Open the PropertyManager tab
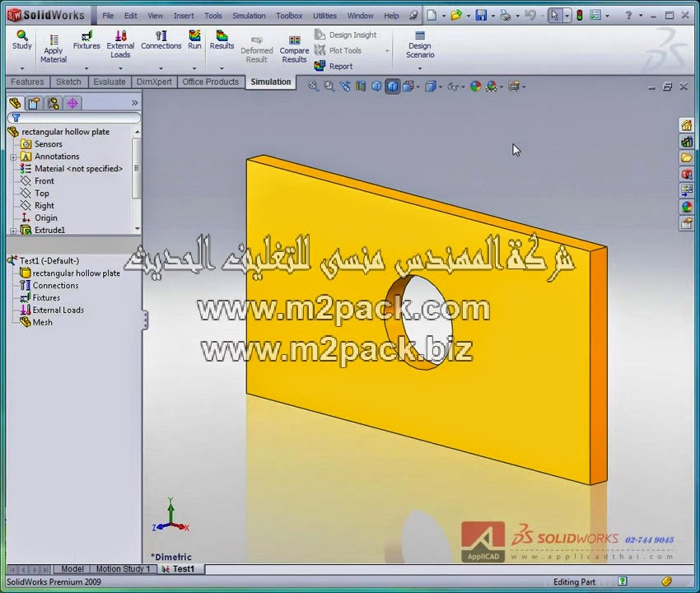700x593 pixels. [34, 104]
